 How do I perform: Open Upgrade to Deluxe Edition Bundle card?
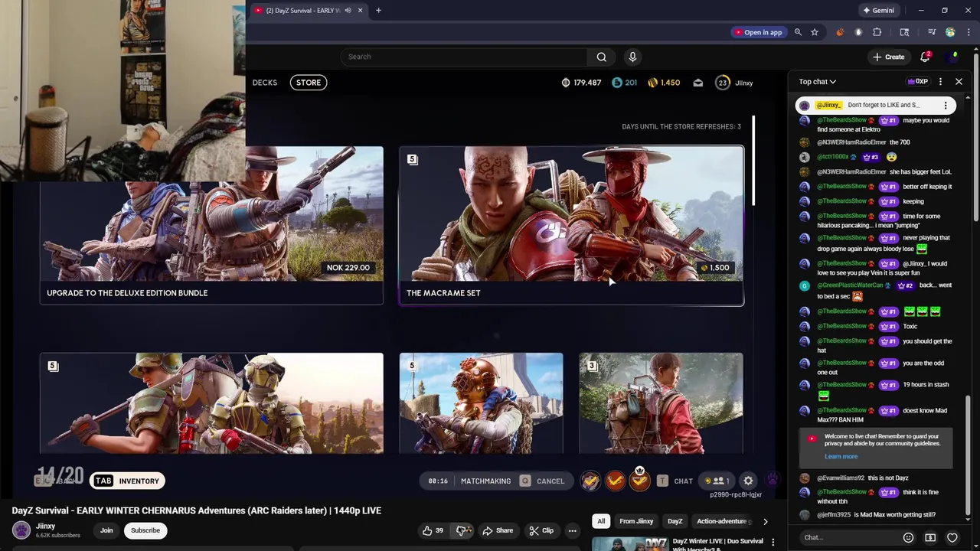211,226
